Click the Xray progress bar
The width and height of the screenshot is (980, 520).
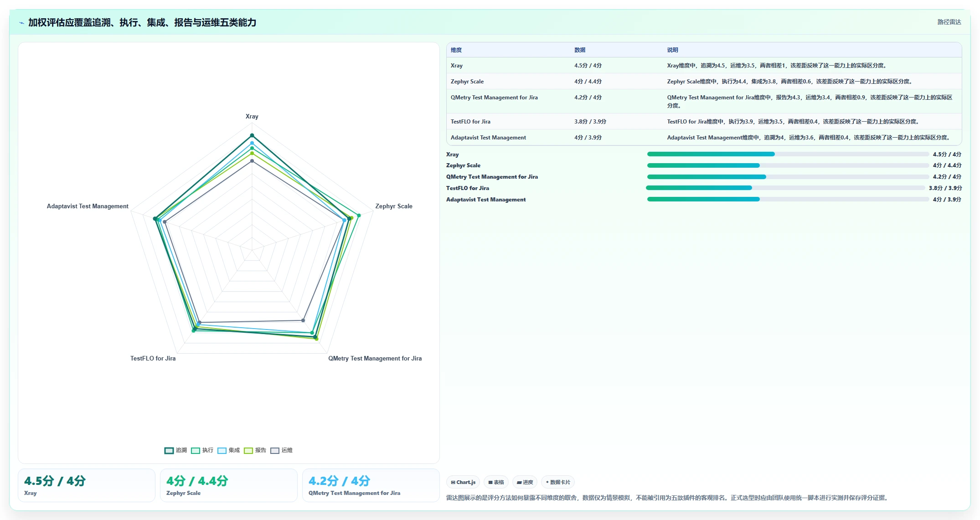(788, 154)
